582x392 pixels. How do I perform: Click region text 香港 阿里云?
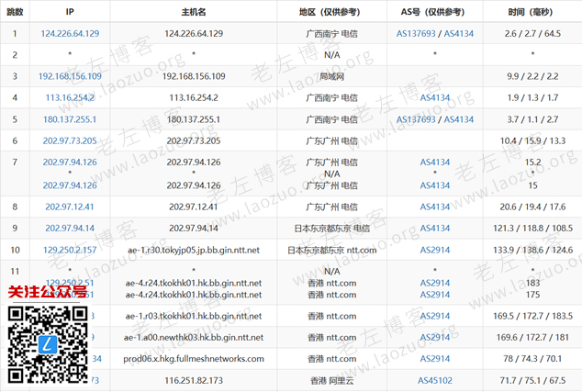coord(331,380)
